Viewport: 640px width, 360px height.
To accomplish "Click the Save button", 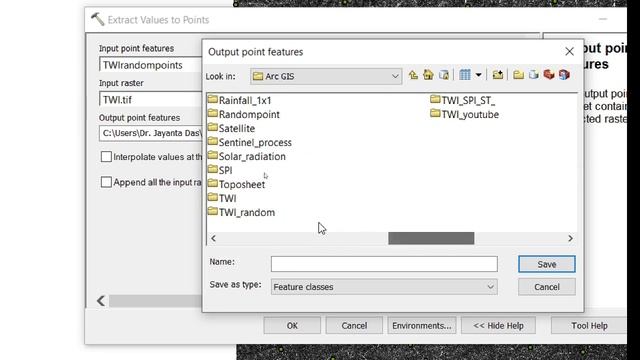I will [547, 264].
